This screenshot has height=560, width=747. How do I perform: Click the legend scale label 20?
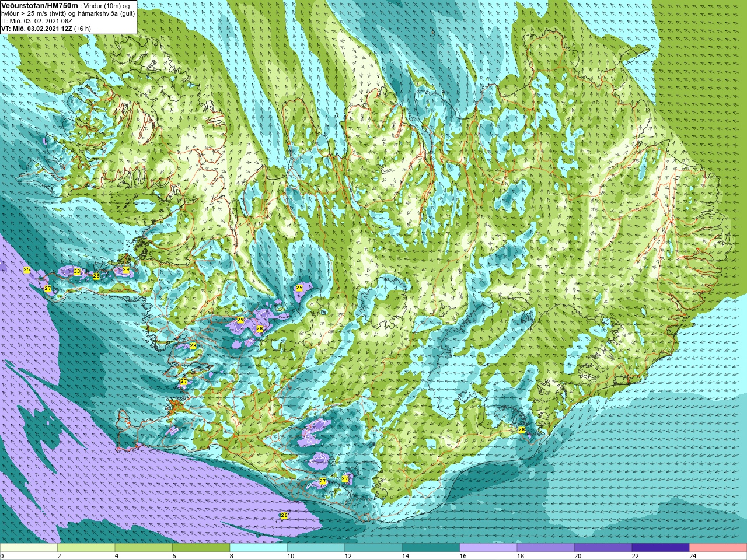[578, 556]
